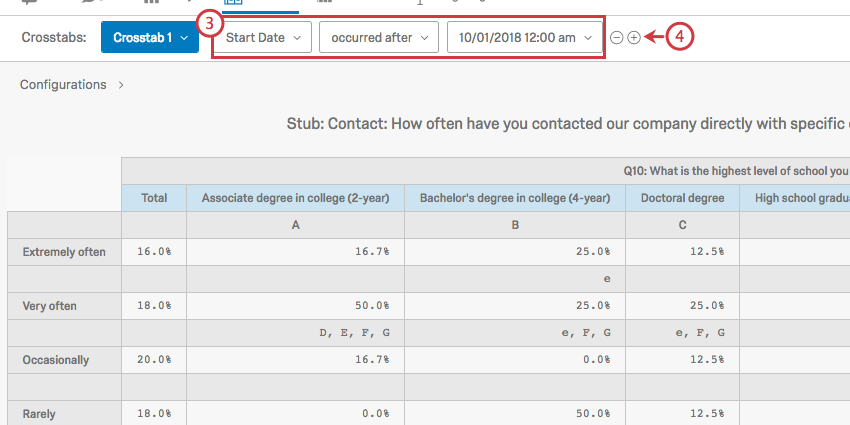Open the Start Date field dropdown

pos(263,37)
